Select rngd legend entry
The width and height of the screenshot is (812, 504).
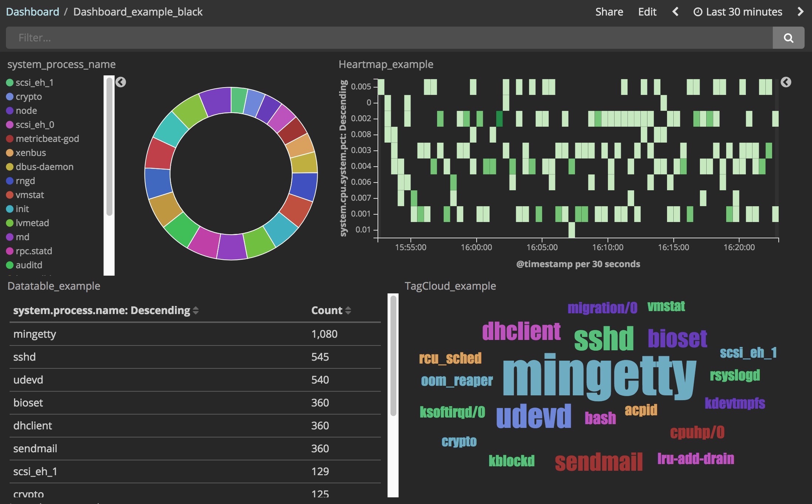pyautogui.click(x=20, y=181)
